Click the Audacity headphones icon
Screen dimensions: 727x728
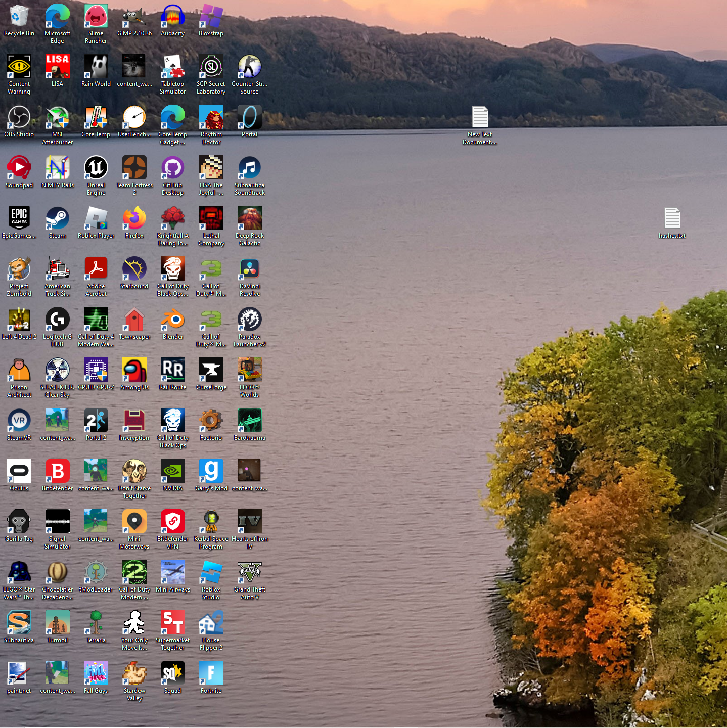[x=173, y=16]
